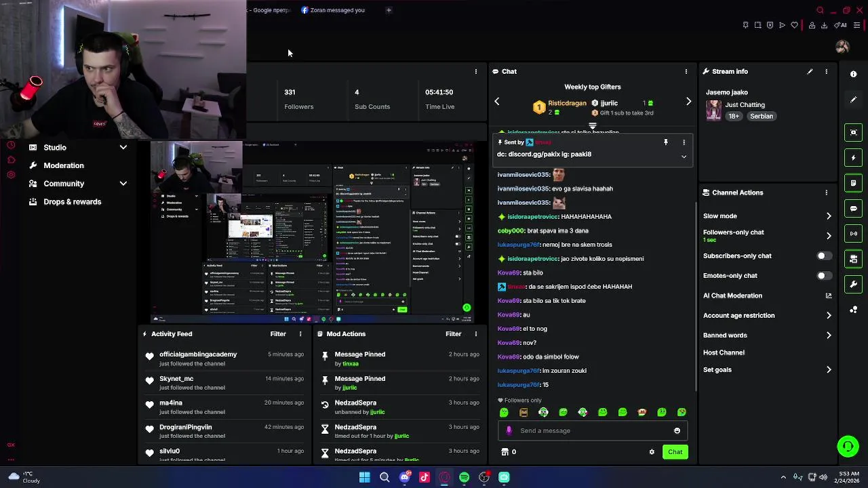Click Risticdragan in top gifters

pyautogui.click(x=567, y=103)
